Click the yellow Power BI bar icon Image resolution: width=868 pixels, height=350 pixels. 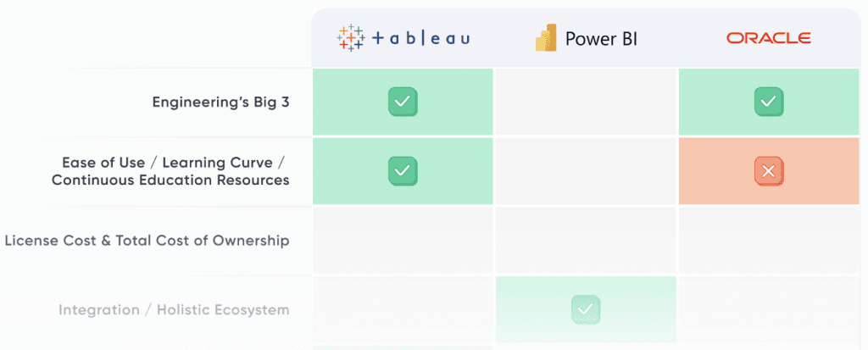545,38
